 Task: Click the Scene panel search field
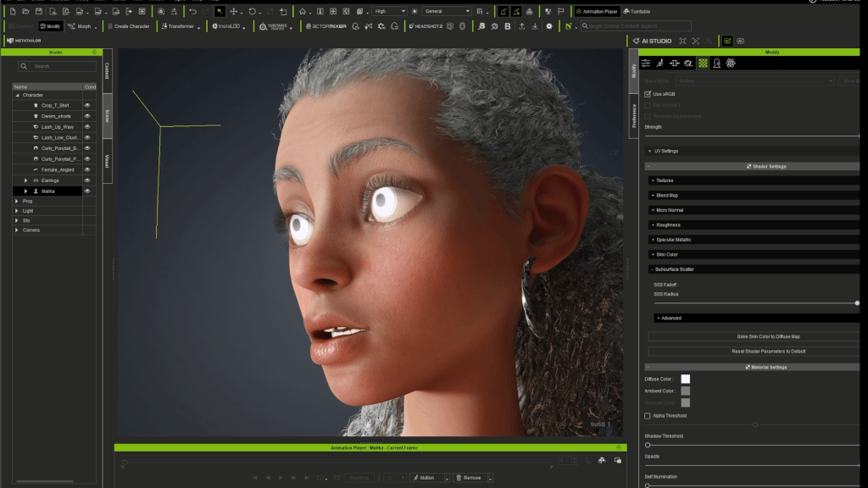pos(57,66)
